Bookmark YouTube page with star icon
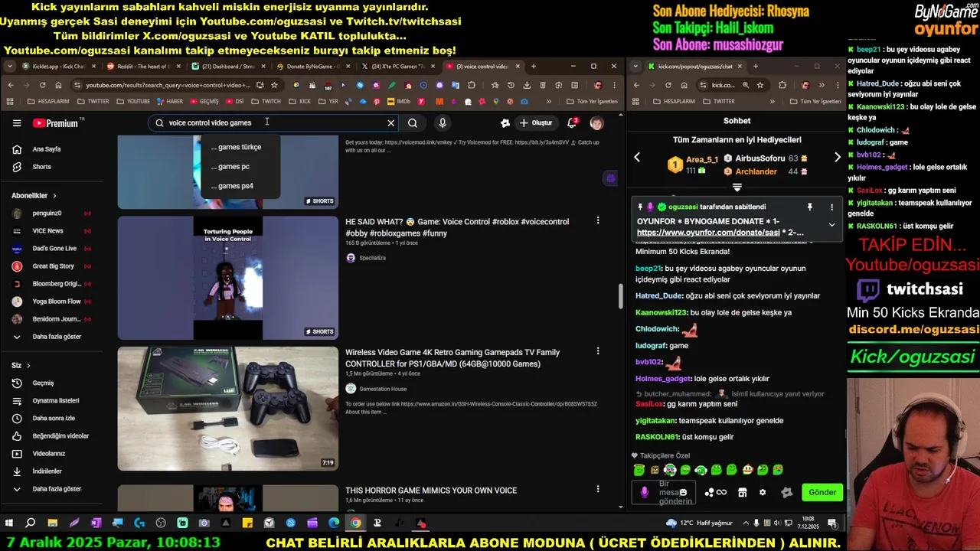The width and height of the screenshot is (980, 551). click(x=274, y=85)
